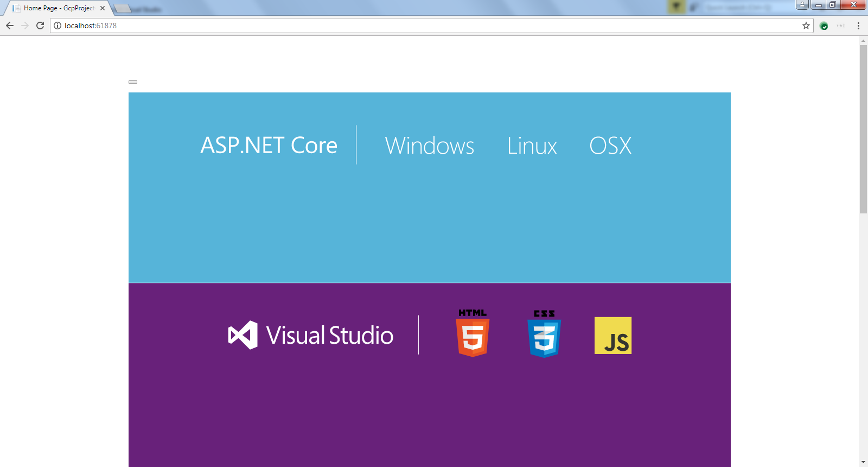The image size is (868, 467).
Task: Click the browser forward arrow
Action: (25, 26)
